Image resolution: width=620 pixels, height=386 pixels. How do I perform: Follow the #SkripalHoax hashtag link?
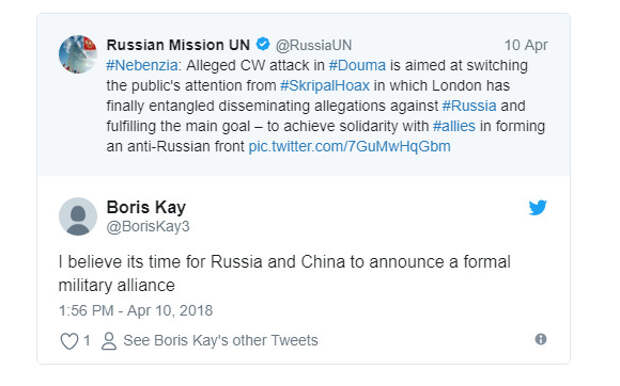coord(325,85)
